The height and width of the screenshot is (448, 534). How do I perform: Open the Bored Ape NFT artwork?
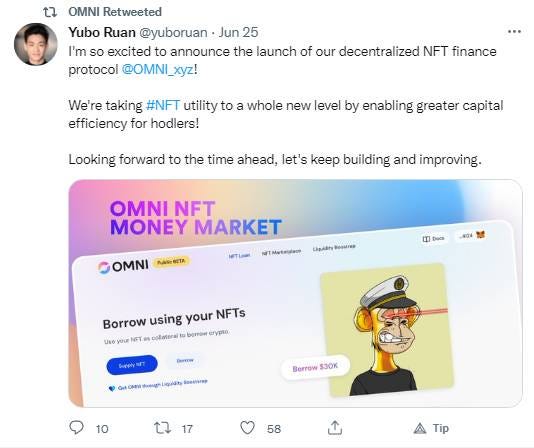click(x=387, y=330)
